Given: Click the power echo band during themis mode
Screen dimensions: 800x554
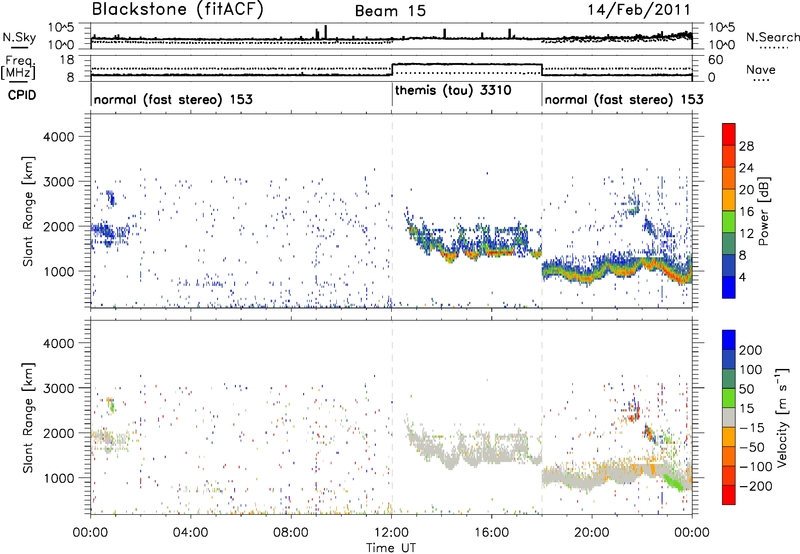Looking at the screenshot, I should [472, 242].
